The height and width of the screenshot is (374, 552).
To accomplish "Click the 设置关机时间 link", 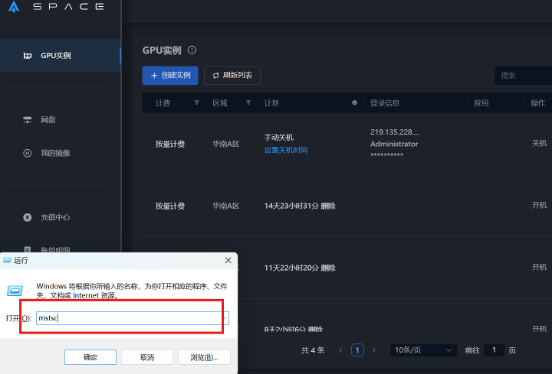I will [286, 150].
